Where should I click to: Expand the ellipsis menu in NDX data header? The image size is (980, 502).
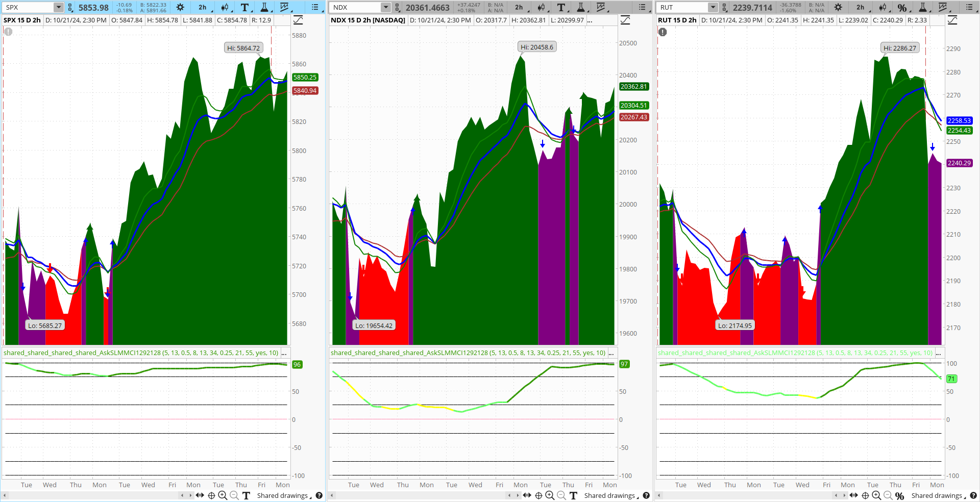click(x=591, y=20)
